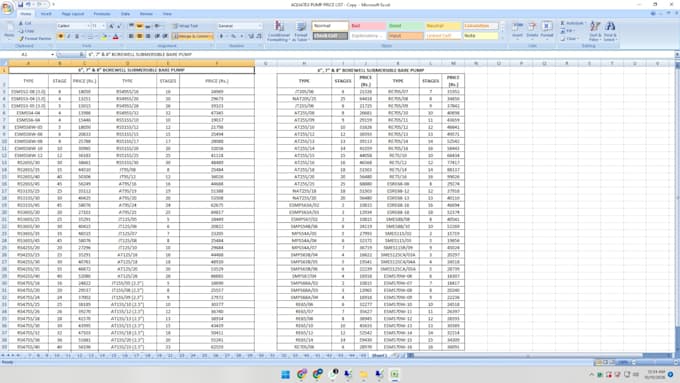
Task: Open the Fill dropdown in Editing group
Action: (568, 31)
